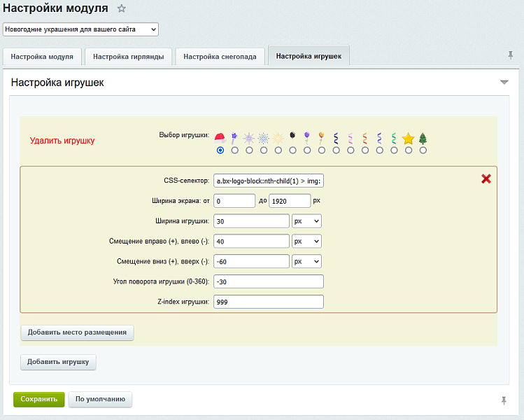This screenshot has width=524, height=420.
Task: Select the radio button under the Christmas tree
Action: click(423, 150)
